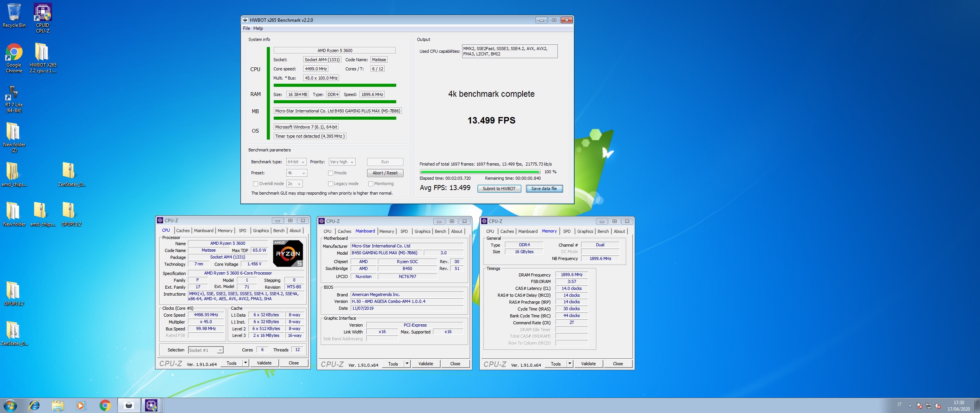The height and width of the screenshot is (413, 980).
Task: Switch to HWBOT x265 taskbar button
Action: [129, 405]
